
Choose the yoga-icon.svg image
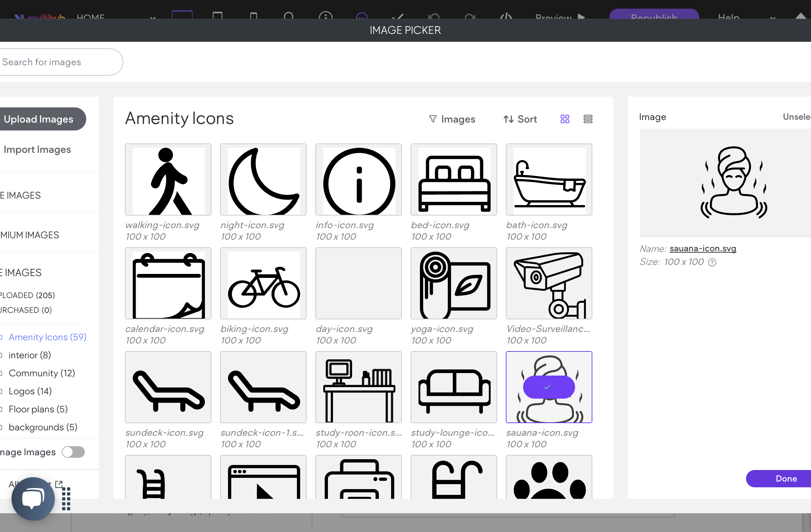pyautogui.click(x=454, y=283)
